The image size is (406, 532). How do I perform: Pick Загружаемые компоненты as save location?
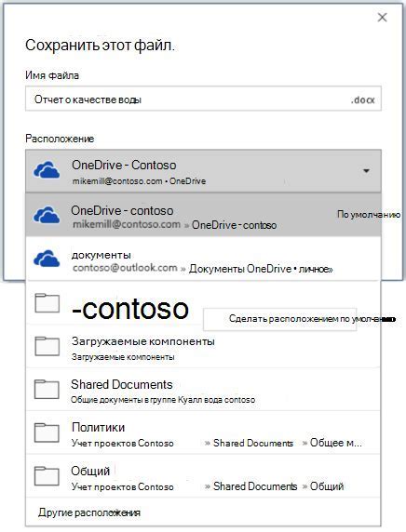click(203, 346)
